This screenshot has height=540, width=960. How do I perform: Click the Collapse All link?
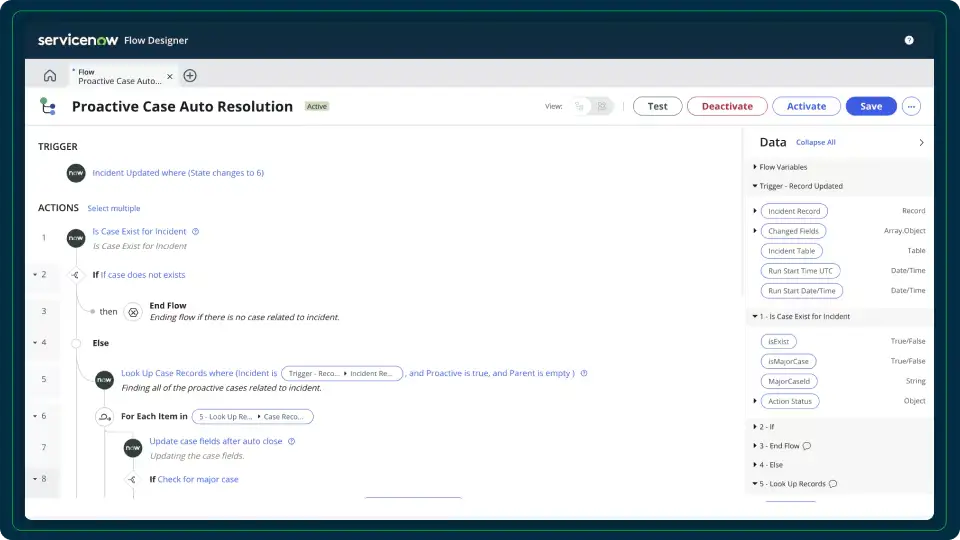(815, 143)
